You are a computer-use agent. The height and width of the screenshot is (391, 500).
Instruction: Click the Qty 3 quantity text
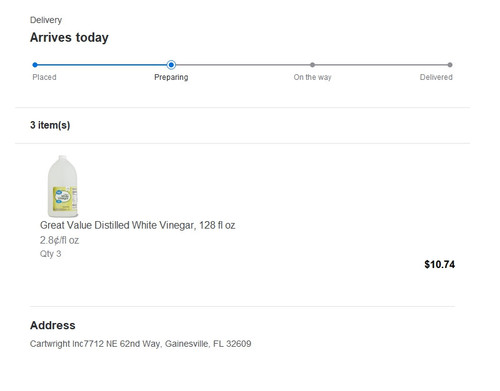[50, 254]
